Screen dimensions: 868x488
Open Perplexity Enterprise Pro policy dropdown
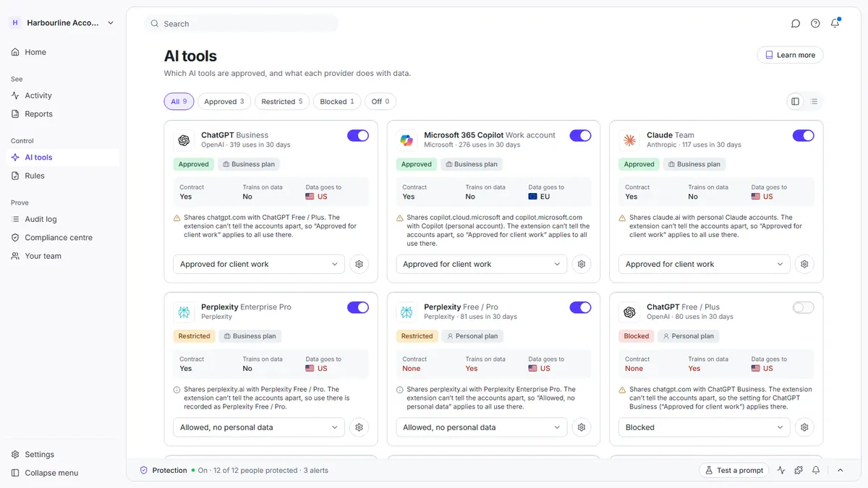pyautogui.click(x=259, y=427)
